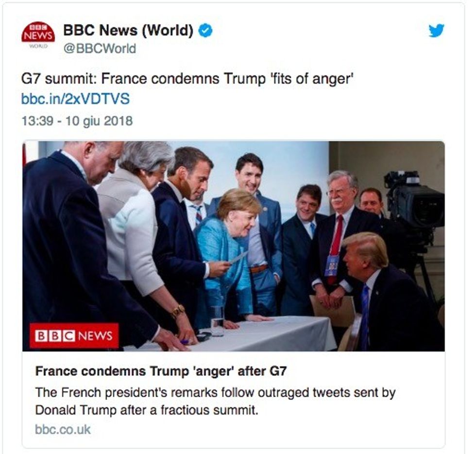Open the 13:39 - 10 giu 2018 timestamp
This screenshot has width=476, height=454.
(77, 121)
